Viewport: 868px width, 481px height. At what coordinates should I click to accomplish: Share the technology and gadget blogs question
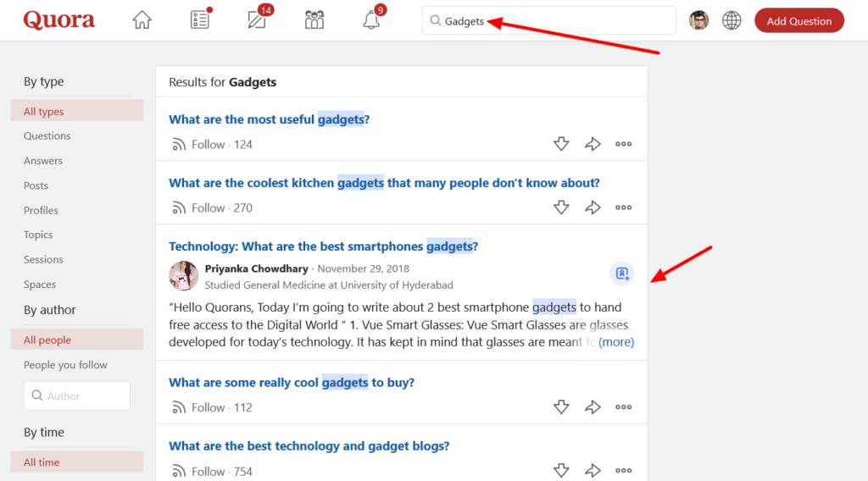coord(593,471)
